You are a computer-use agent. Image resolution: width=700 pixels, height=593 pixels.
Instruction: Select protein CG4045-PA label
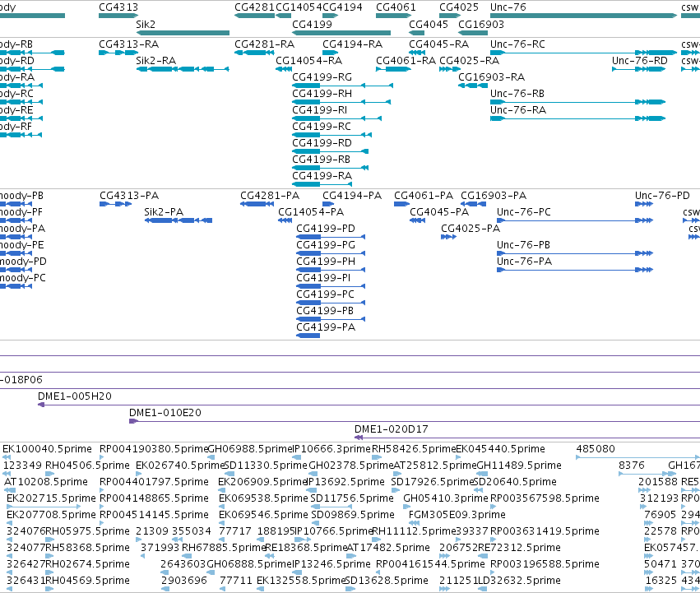pyautogui.click(x=439, y=212)
